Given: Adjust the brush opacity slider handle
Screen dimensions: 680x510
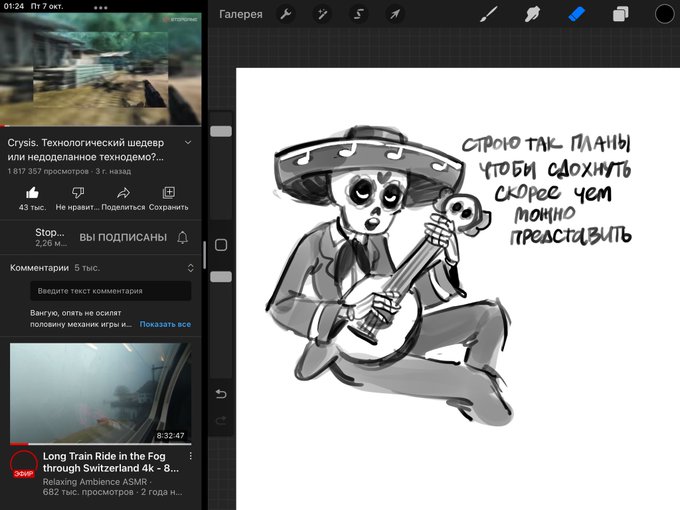Looking at the screenshot, I should [221, 277].
